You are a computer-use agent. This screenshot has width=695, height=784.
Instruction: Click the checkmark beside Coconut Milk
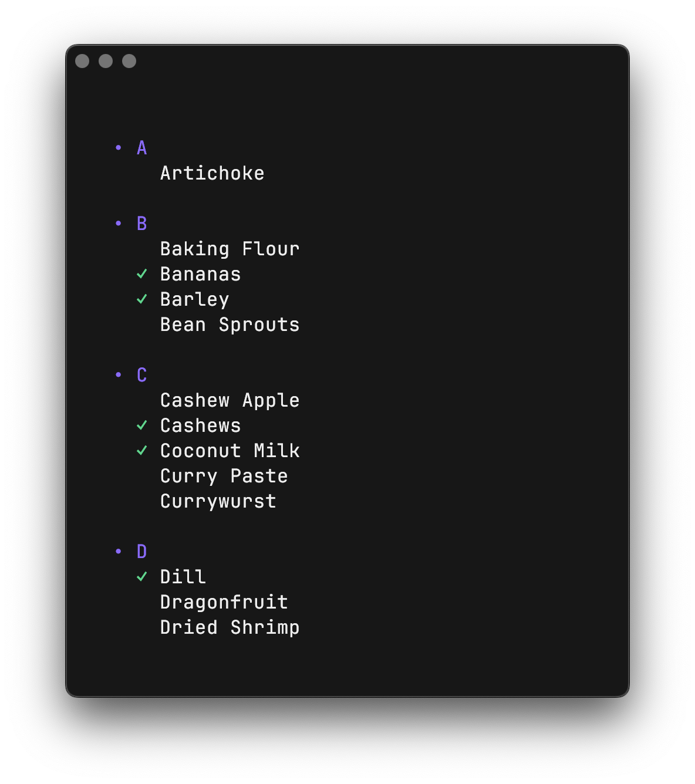click(x=142, y=451)
